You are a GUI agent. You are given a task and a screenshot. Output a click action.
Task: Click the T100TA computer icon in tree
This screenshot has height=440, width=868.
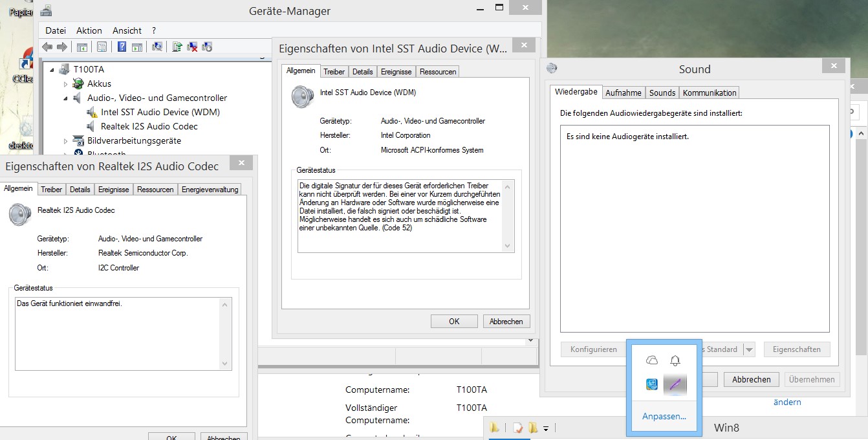pyautogui.click(x=64, y=69)
